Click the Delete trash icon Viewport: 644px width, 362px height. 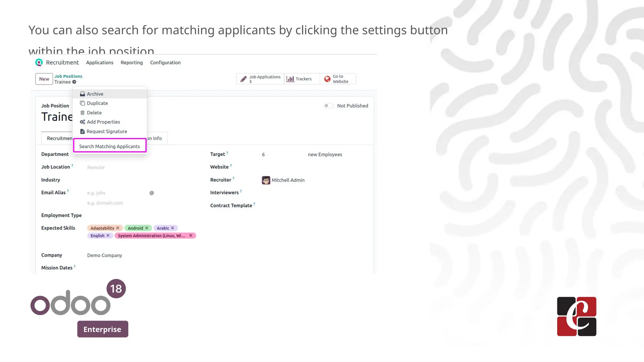pos(82,112)
